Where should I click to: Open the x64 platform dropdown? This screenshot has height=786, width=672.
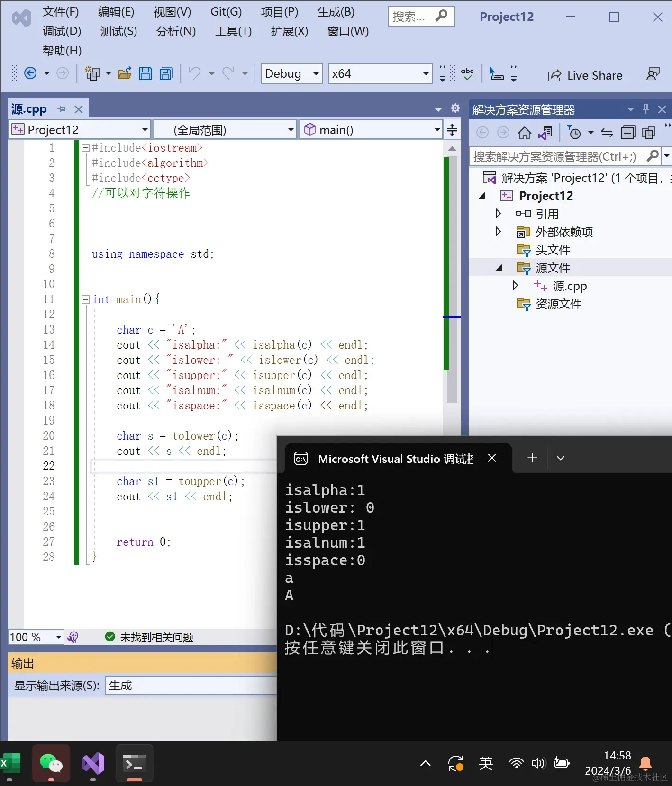point(381,73)
